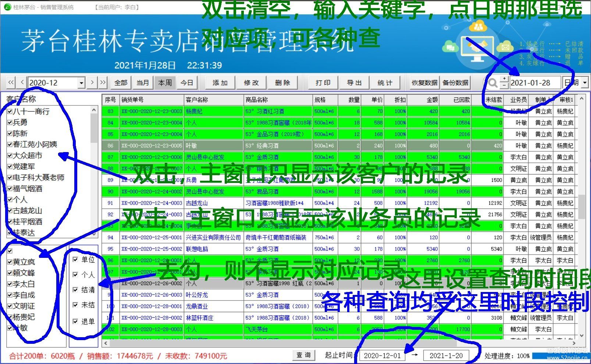Uncheck customer 八十一商行

tap(10, 112)
